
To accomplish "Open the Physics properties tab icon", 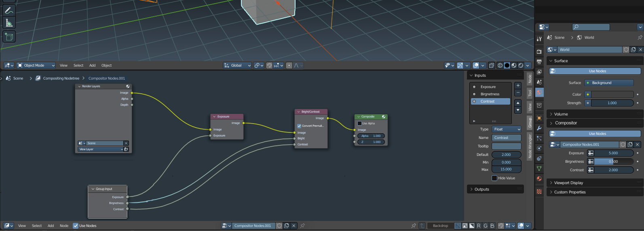I will (539, 148).
